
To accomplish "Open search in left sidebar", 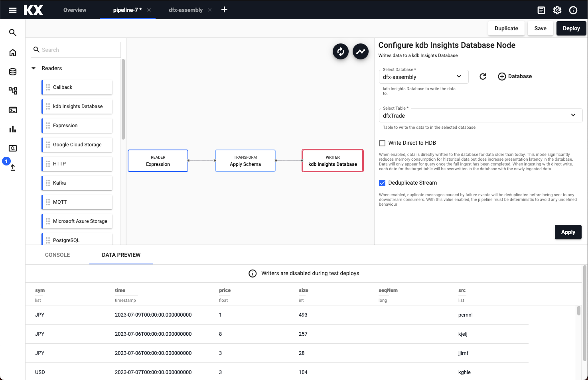I will coord(13,33).
